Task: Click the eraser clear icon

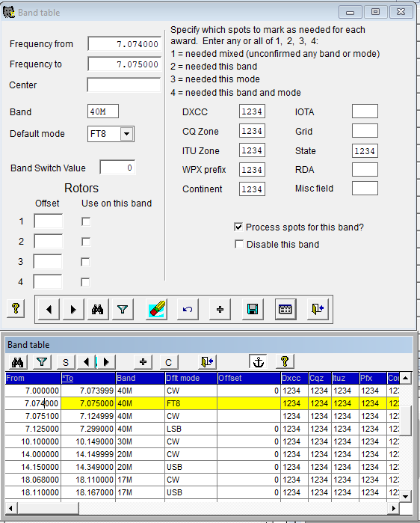Action: (156, 309)
